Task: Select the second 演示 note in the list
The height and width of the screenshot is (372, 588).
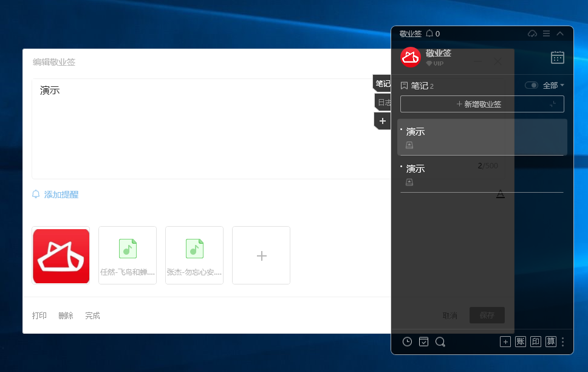Action: (482, 174)
